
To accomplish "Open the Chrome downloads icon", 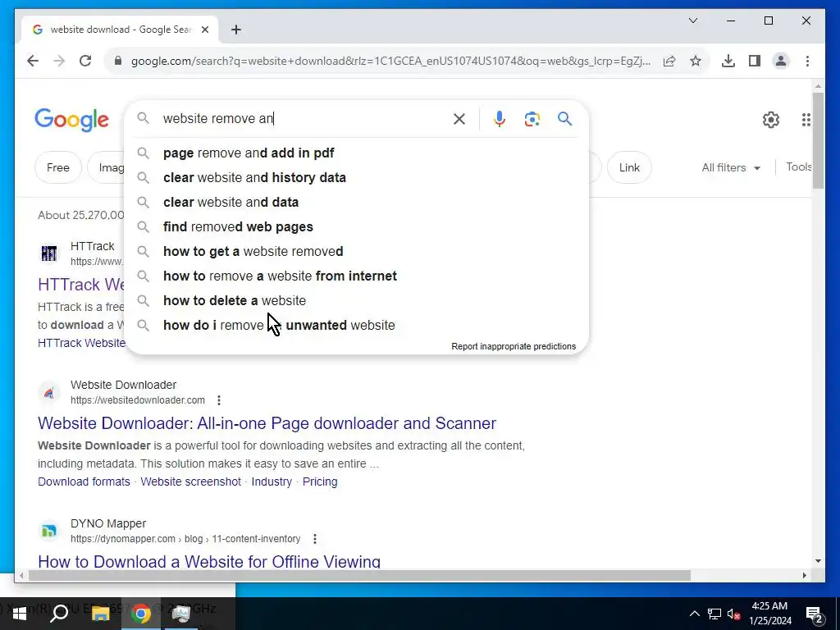I will tap(728, 61).
